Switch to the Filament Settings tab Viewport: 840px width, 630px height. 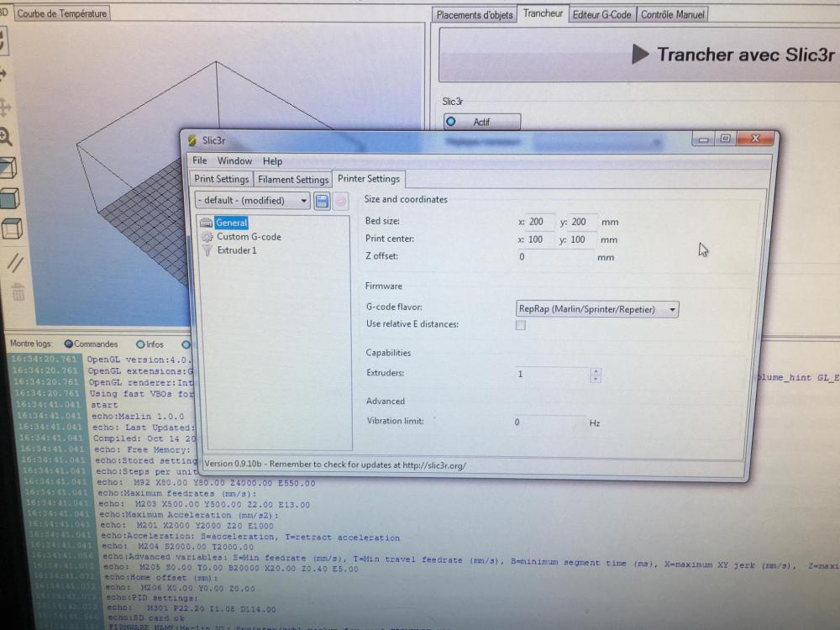pos(293,180)
